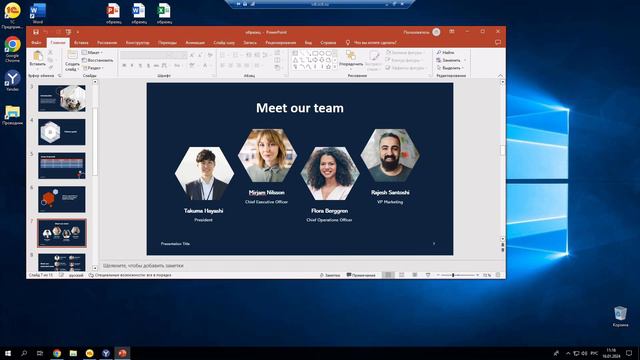Click the Meet our team title text

300,108
